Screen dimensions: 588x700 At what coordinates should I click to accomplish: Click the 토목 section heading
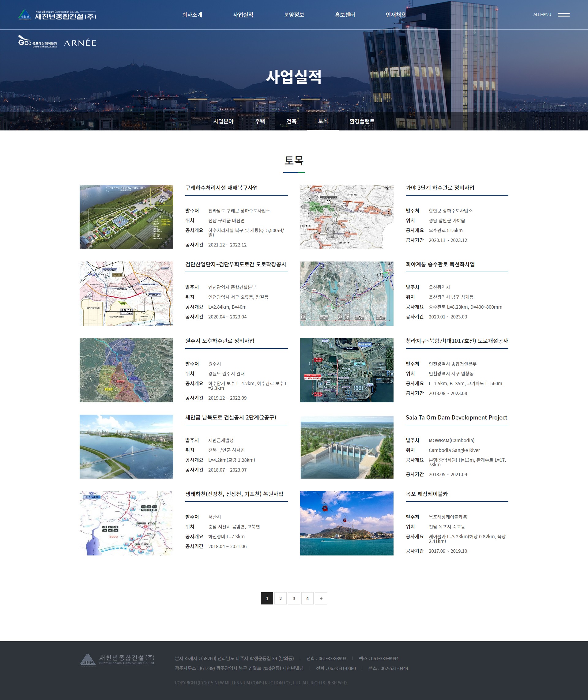tap(294, 161)
